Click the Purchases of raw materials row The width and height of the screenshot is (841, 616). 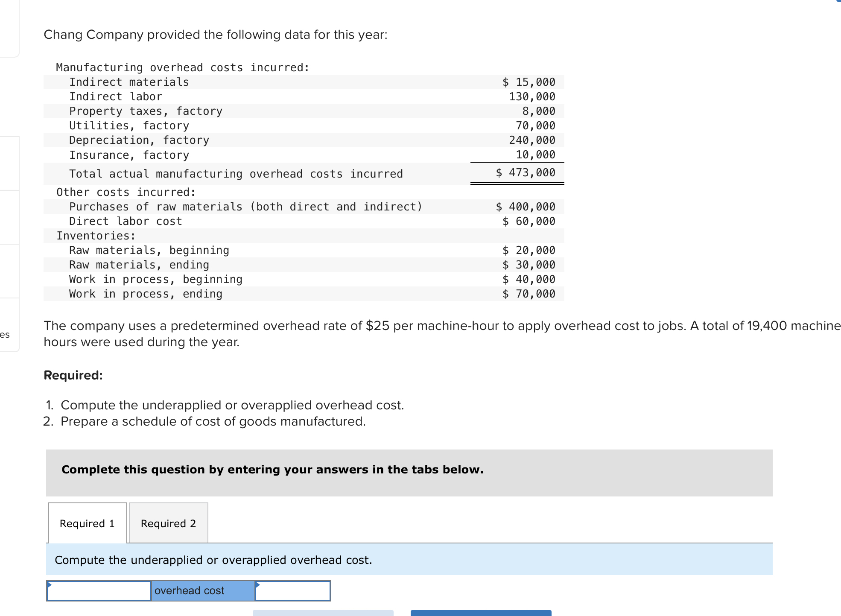[245, 207]
